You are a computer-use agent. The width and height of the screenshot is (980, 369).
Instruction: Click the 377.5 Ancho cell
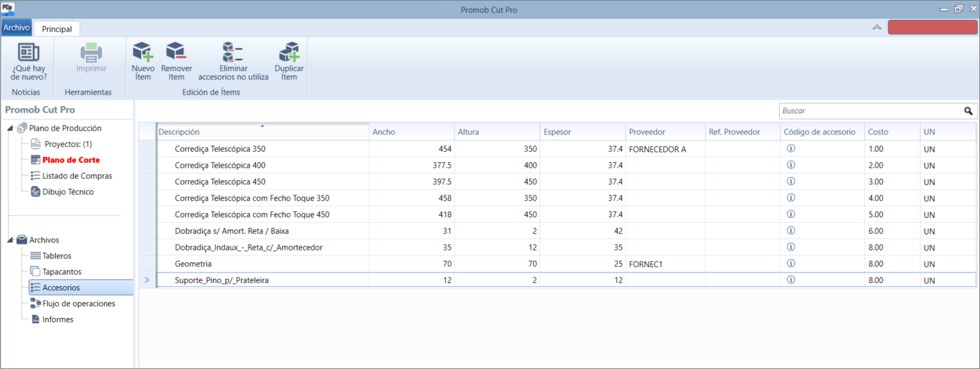(412, 166)
